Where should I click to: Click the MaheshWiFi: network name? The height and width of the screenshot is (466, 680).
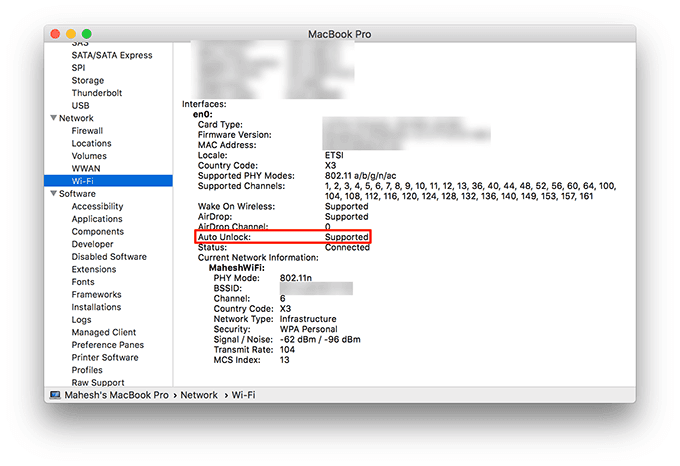(237, 268)
